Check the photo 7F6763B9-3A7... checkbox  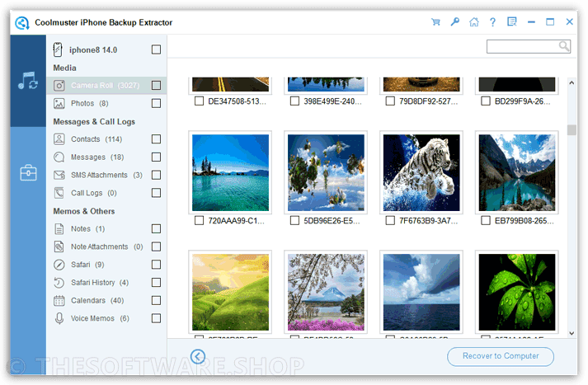390,220
